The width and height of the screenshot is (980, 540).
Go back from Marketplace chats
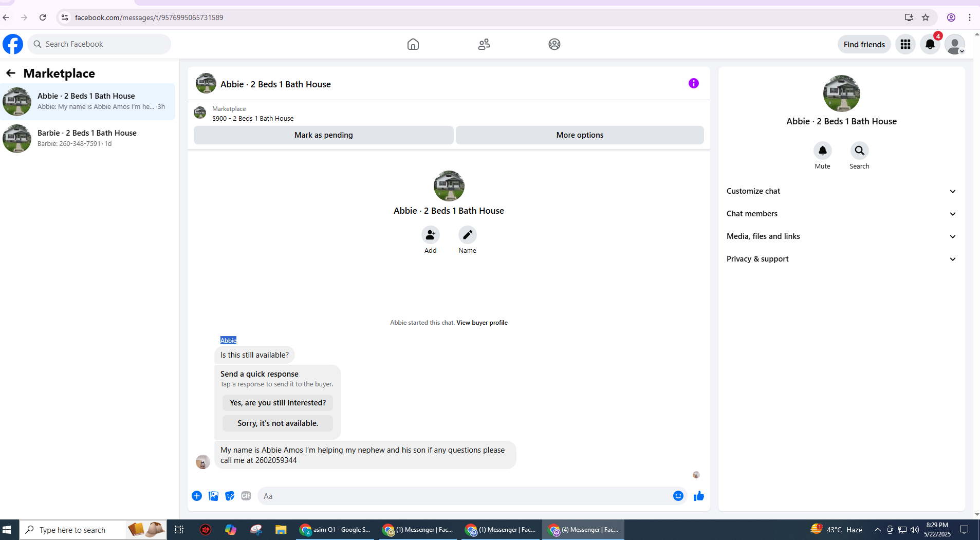[11, 73]
